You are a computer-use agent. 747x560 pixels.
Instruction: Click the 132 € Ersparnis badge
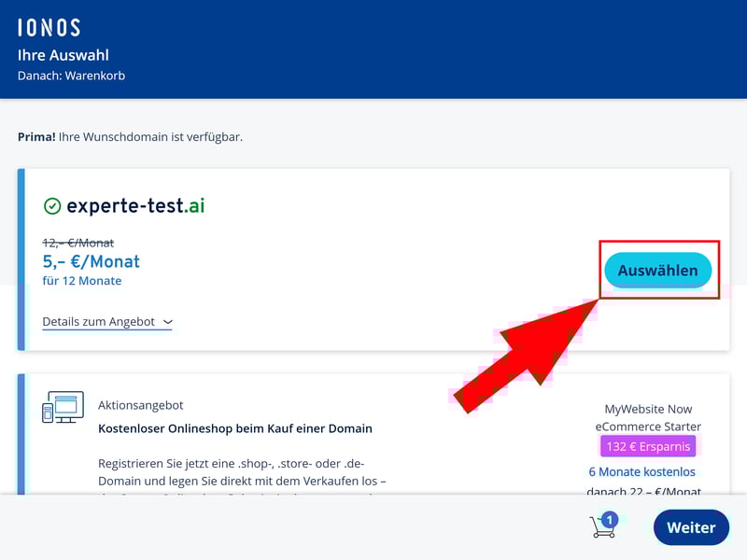coord(648,446)
